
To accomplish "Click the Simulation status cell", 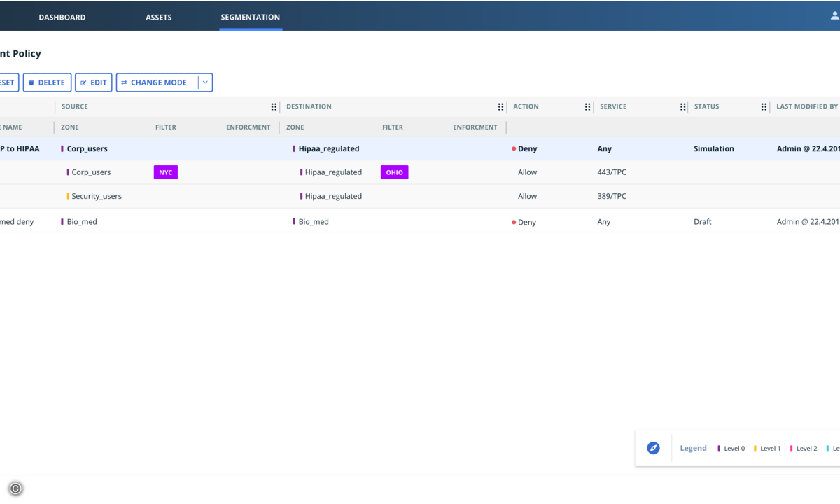I will point(714,149).
